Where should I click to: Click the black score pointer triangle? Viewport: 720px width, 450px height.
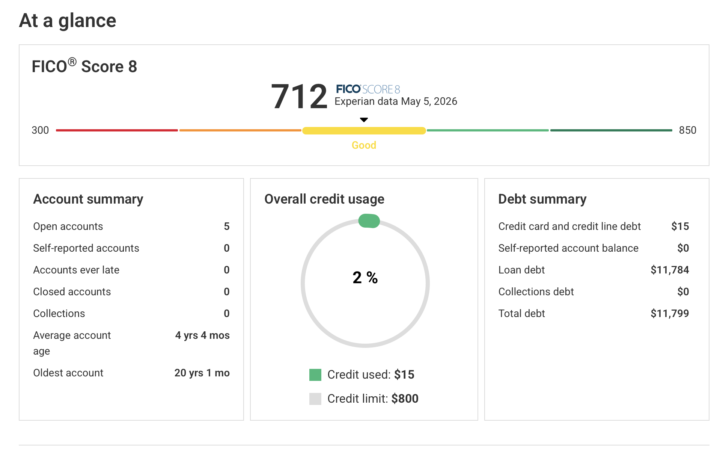pos(364,120)
